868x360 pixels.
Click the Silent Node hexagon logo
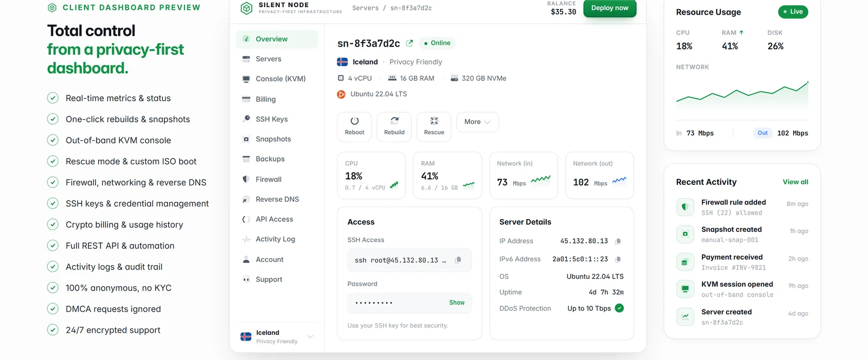(246, 8)
